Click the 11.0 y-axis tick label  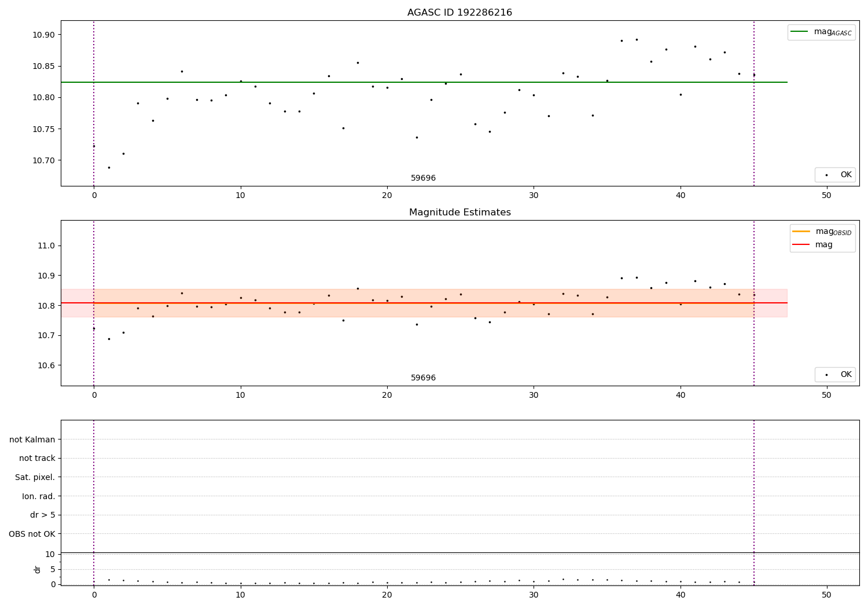(46, 246)
